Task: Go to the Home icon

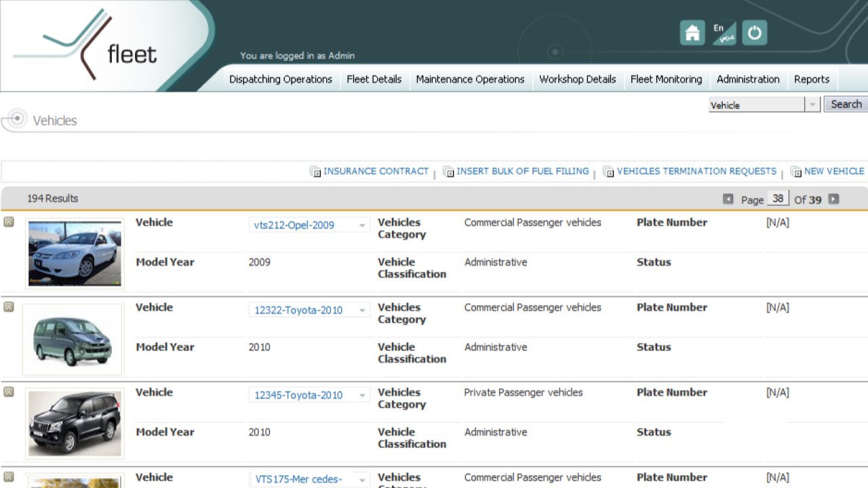Action: [692, 33]
